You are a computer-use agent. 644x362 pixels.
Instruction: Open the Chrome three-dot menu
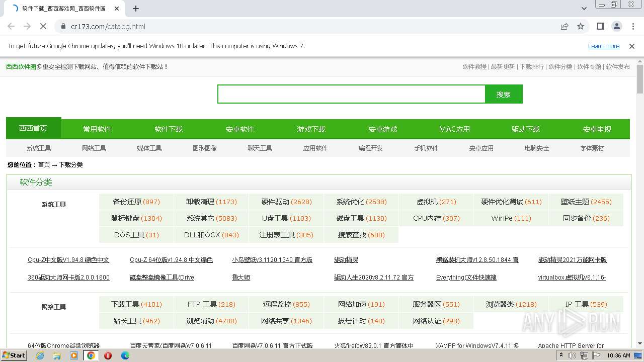tap(632, 26)
